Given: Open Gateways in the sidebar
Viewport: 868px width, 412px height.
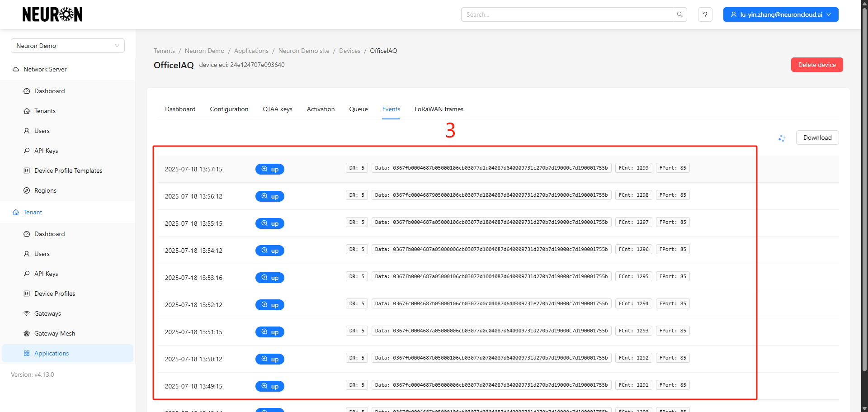Looking at the screenshot, I should pos(68,313).
